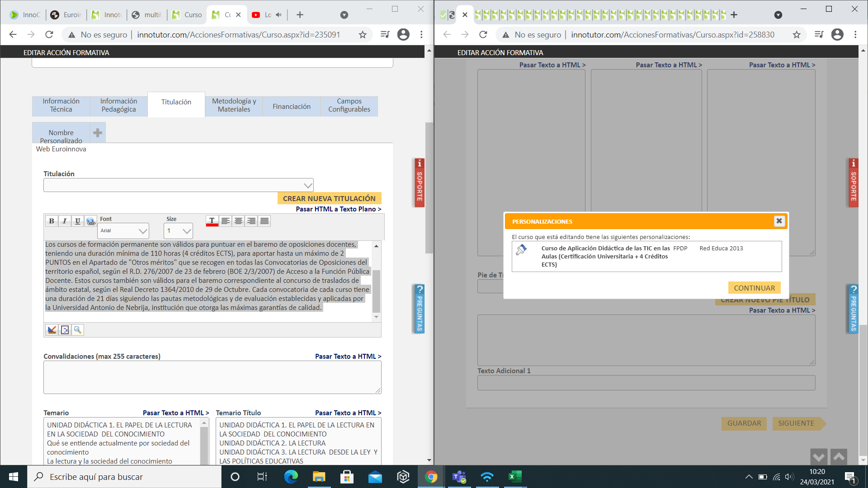Viewport: 868px width, 488px height.
Task: Center-align the editor text
Action: tap(238, 221)
